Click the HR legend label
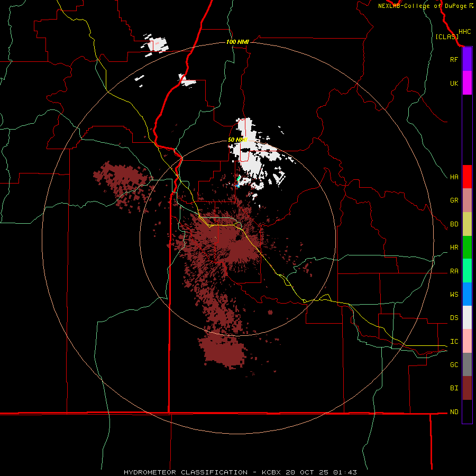This screenshot has width=476, height=476. coord(454,248)
